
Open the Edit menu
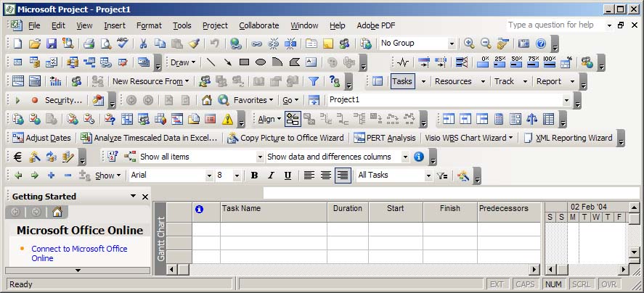[58, 25]
